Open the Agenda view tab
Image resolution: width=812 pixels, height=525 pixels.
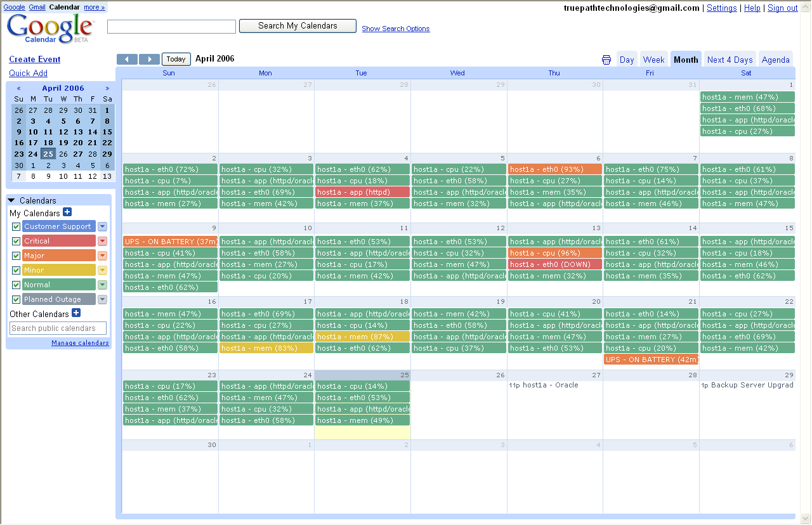tap(775, 60)
